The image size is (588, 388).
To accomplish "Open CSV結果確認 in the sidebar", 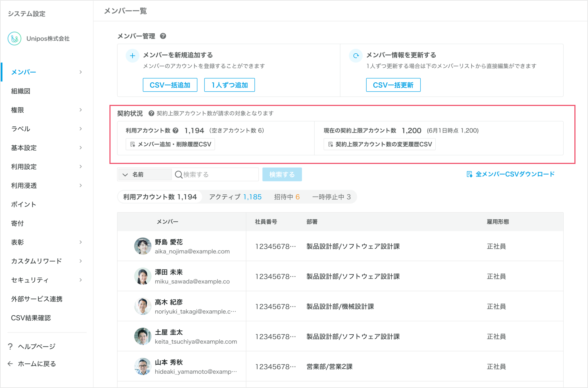I will pyautogui.click(x=31, y=318).
